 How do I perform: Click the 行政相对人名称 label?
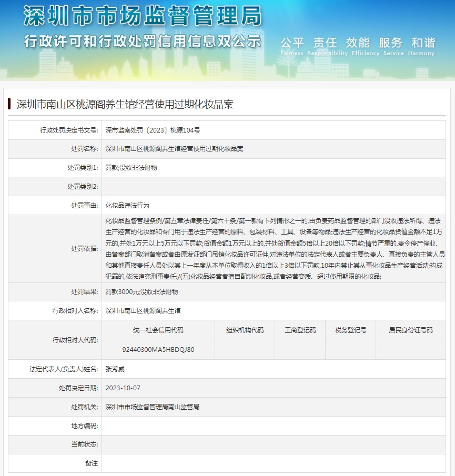pos(75,310)
